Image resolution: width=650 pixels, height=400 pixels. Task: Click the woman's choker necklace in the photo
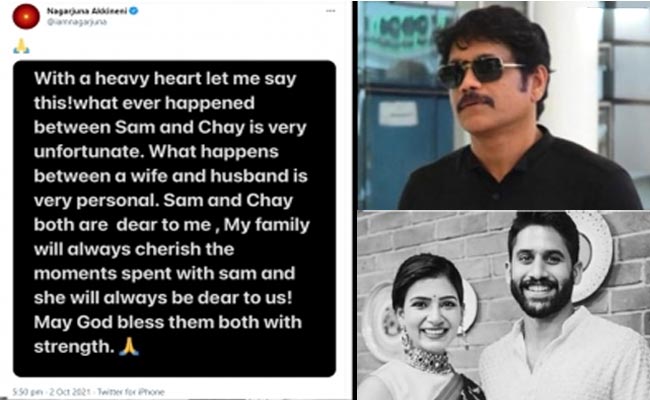[x=427, y=358]
